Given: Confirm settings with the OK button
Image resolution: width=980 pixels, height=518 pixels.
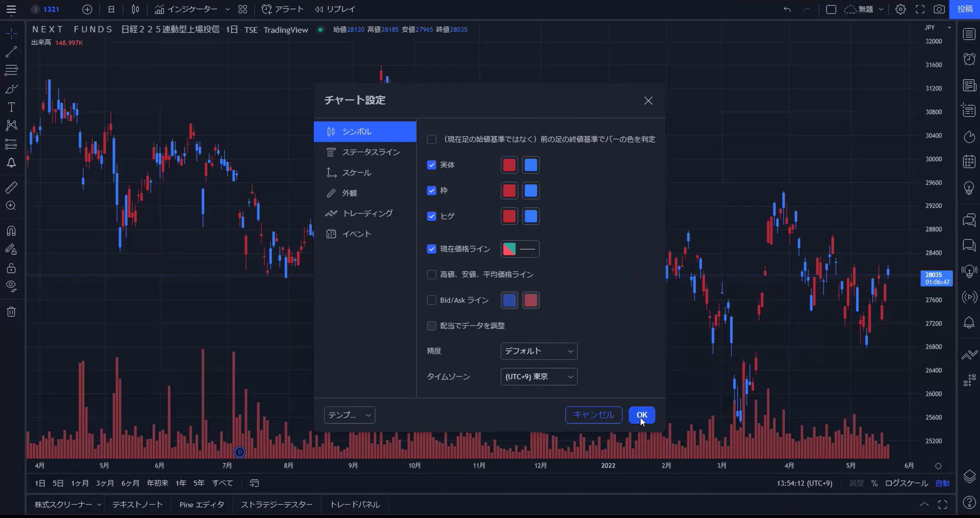Looking at the screenshot, I should pyautogui.click(x=641, y=415).
